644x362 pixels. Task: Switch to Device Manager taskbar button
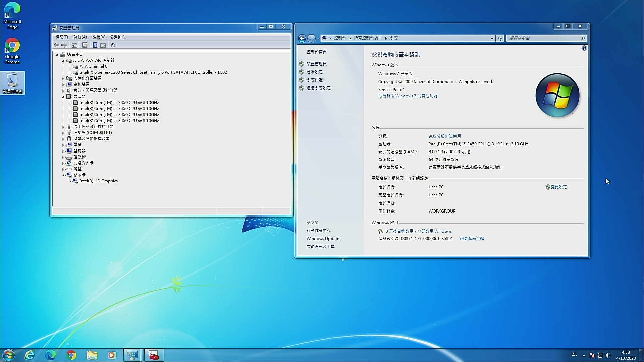pyautogui.click(x=154, y=355)
